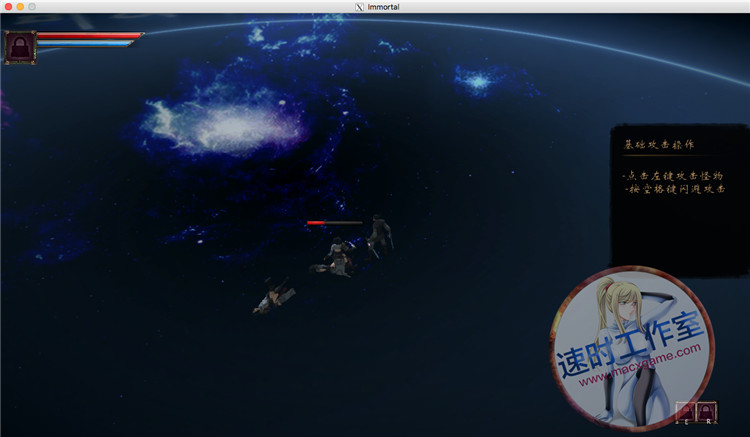Viewport: 750px width, 437px height.
Task: Click the player's blue mana bar
Action: tap(85, 44)
